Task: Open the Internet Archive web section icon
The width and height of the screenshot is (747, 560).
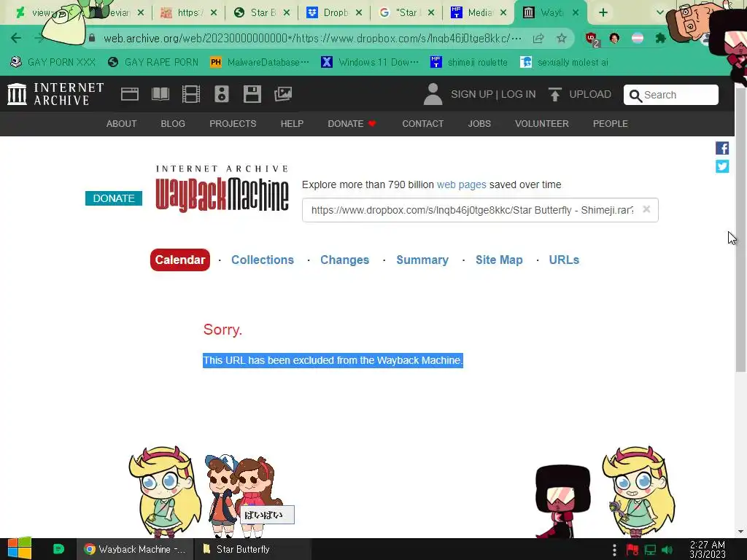Action: (x=130, y=94)
